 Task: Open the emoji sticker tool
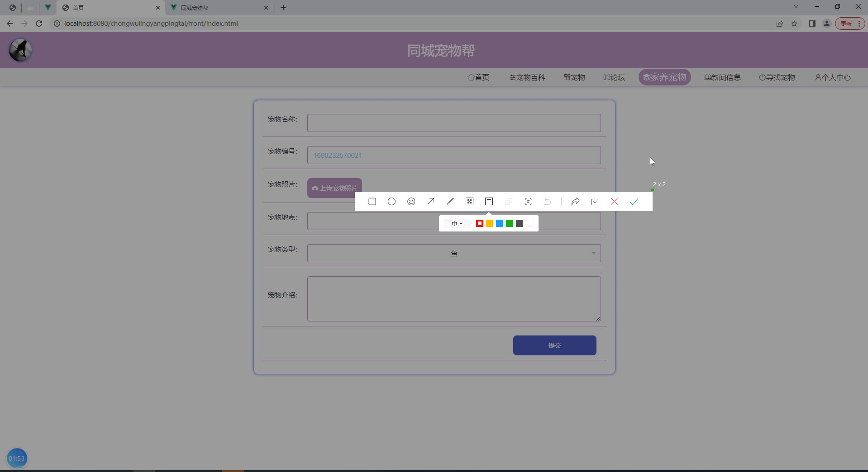[x=411, y=202]
